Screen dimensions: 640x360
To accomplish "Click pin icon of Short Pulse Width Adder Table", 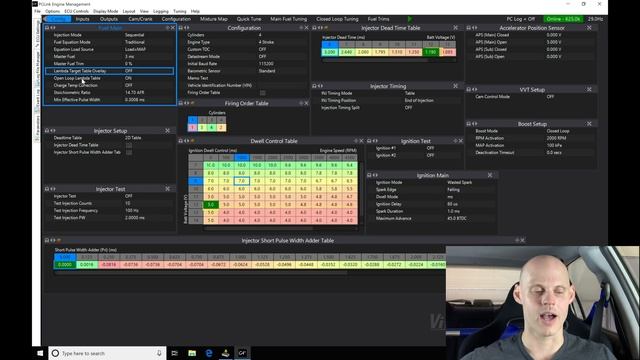I will tap(47, 240).
